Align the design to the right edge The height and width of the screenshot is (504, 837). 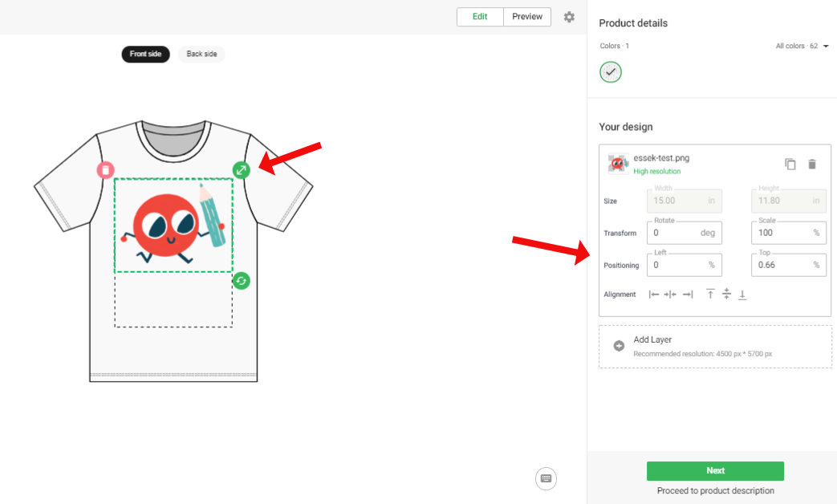pyautogui.click(x=688, y=295)
